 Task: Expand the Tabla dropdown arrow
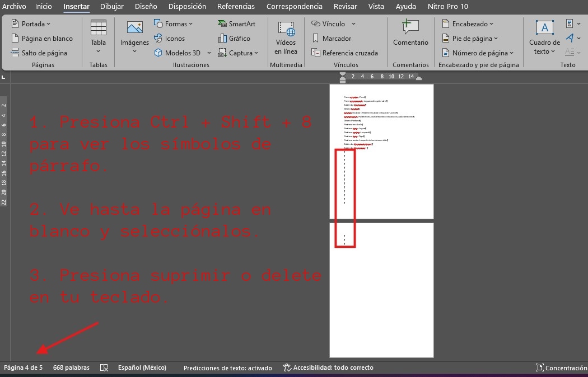pos(98,51)
